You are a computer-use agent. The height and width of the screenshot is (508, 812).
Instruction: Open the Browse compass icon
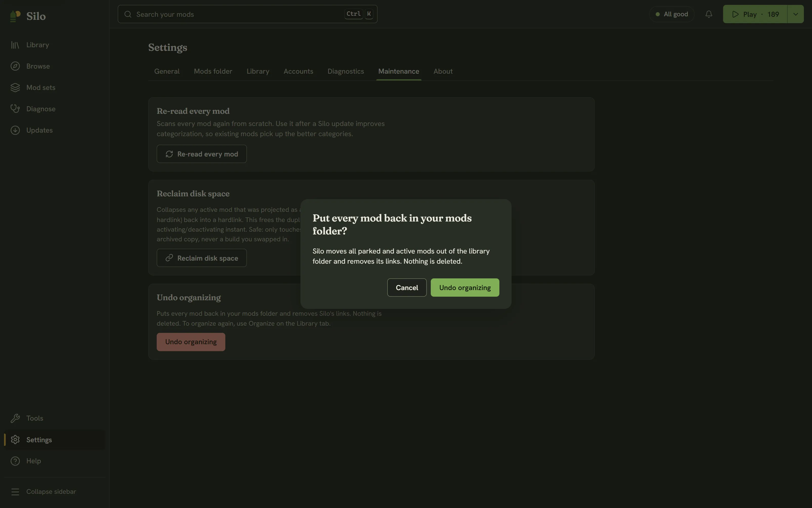pyautogui.click(x=15, y=66)
